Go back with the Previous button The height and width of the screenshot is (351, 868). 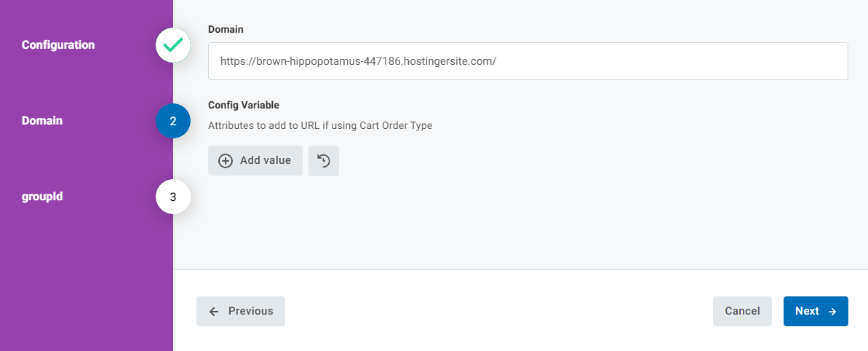point(241,311)
